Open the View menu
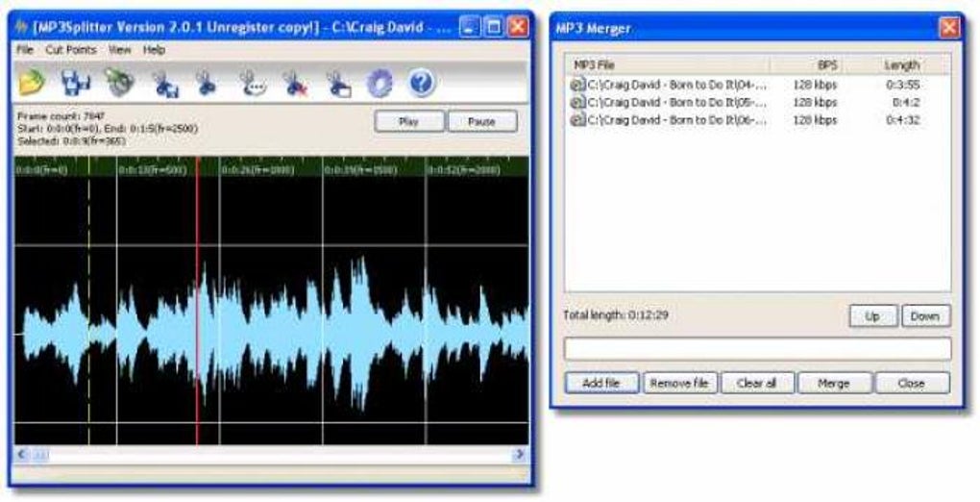This screenshot has width=980, height=502. (120, 49)
